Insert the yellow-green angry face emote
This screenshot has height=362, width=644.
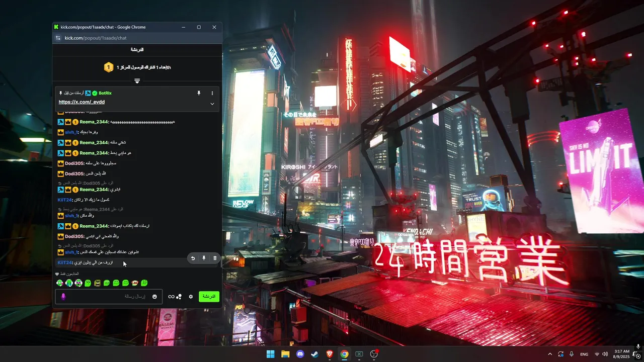click(97, 283)
